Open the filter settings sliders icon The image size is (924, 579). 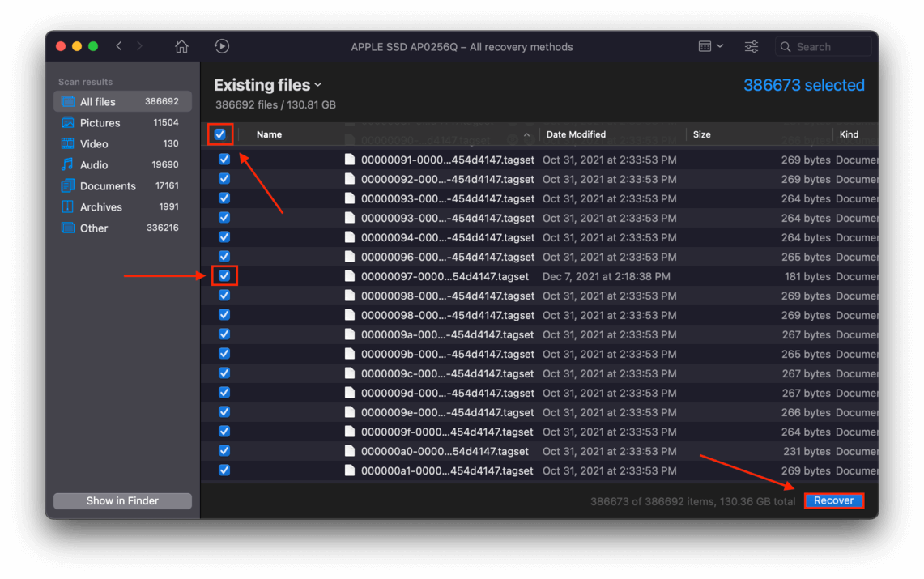click(x=752, y=46)
